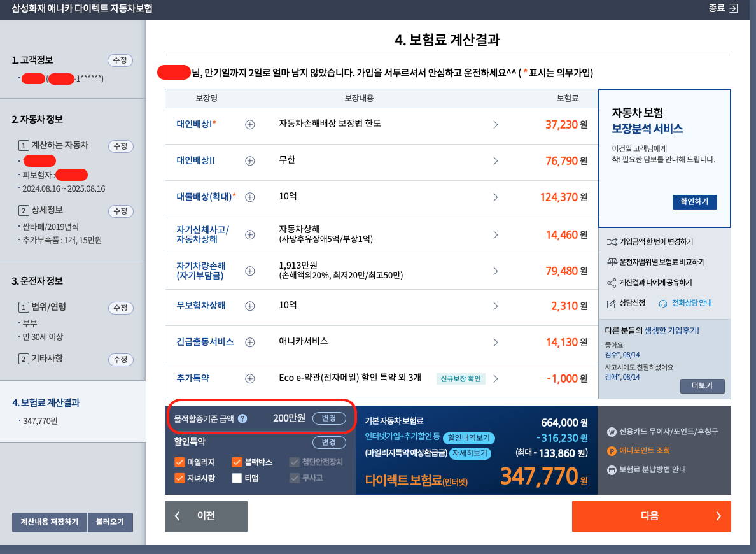Expand the 대인배상I row chevron

pos(495,125)
